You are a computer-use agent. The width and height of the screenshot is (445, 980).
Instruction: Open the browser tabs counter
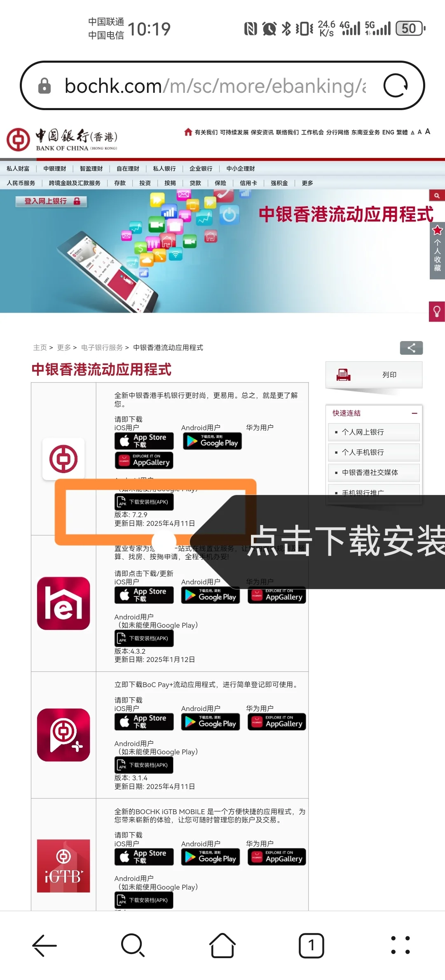coord(311,945)
